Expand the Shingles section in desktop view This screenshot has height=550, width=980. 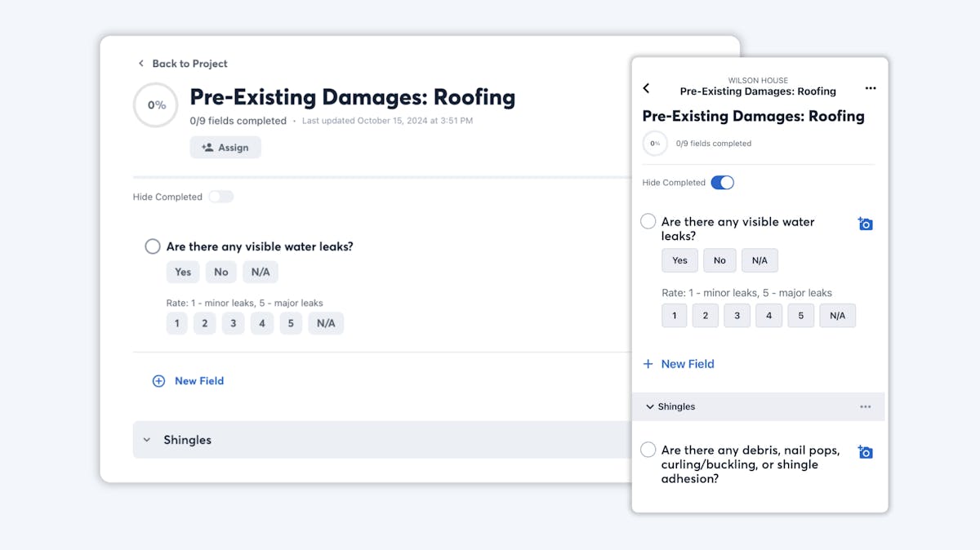pyautogui.click(x=147, y=440)
